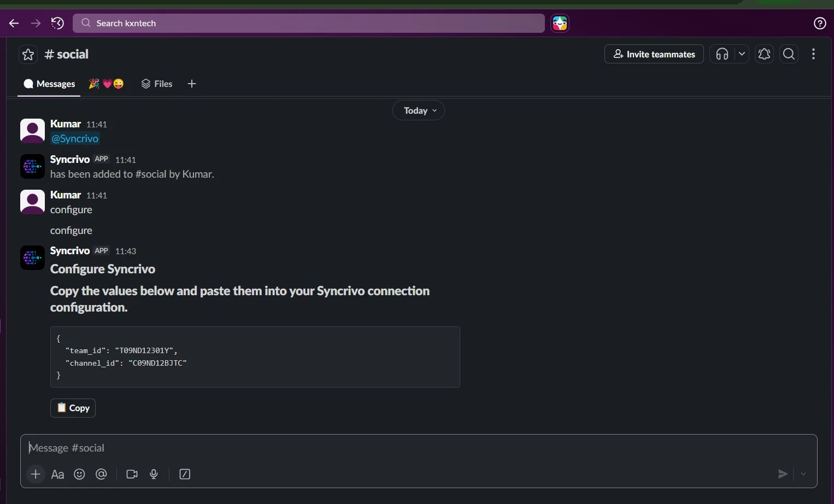Record a video clip with camera icon
The height and width of the screenshot is (504, 834).
tap(132, 474)
